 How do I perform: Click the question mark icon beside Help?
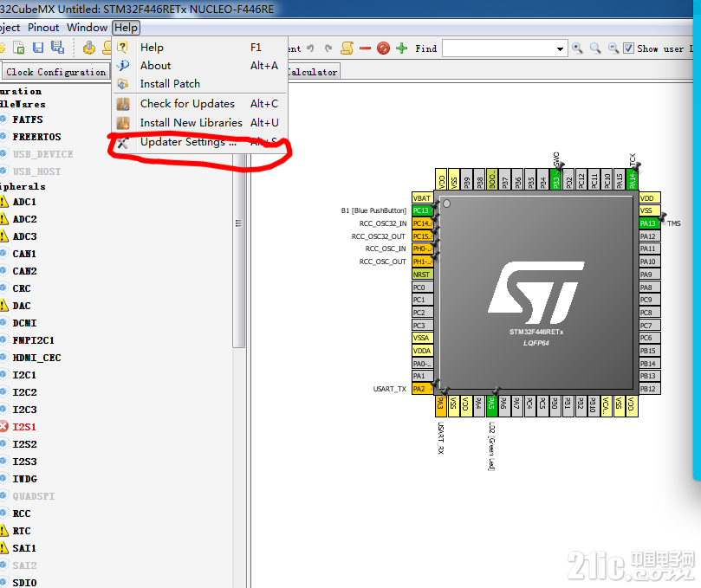tap(122, 47)
